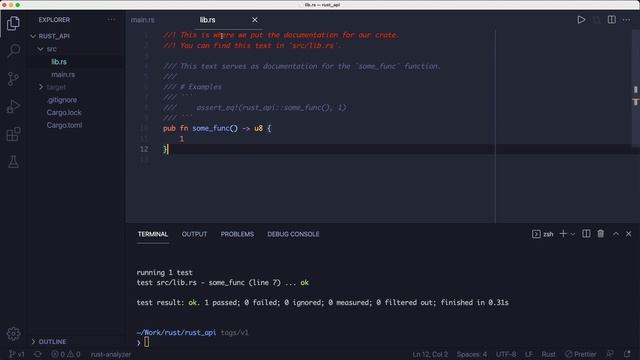Image resolution: width=640 pixels, height=360 pixels.
Task: Click the git branch v1 status item
Action: click(16, 354)
